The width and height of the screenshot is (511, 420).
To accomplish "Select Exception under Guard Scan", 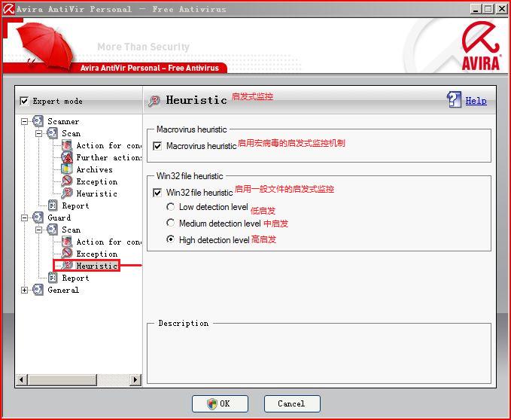I will (x=97, y=254).
